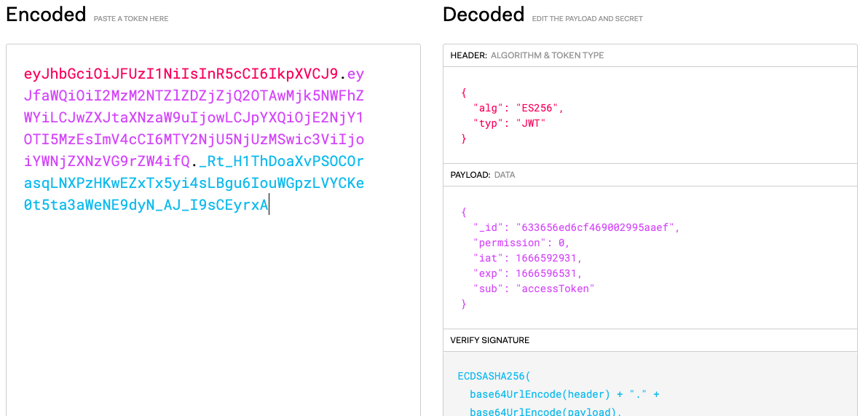This screenshot has width=868, height=416.
Task: Click in the encoded token text area
Action: click(213, 230)
